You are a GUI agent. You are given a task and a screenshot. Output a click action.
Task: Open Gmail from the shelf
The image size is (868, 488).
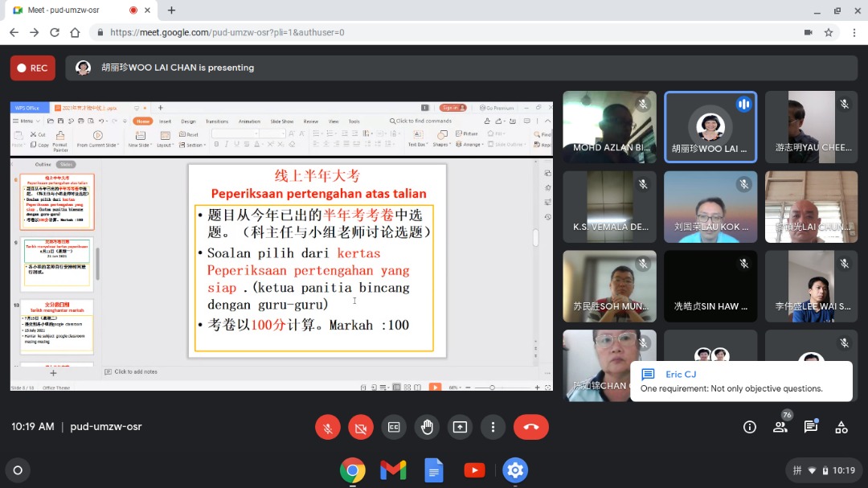(x=393, y=470)
